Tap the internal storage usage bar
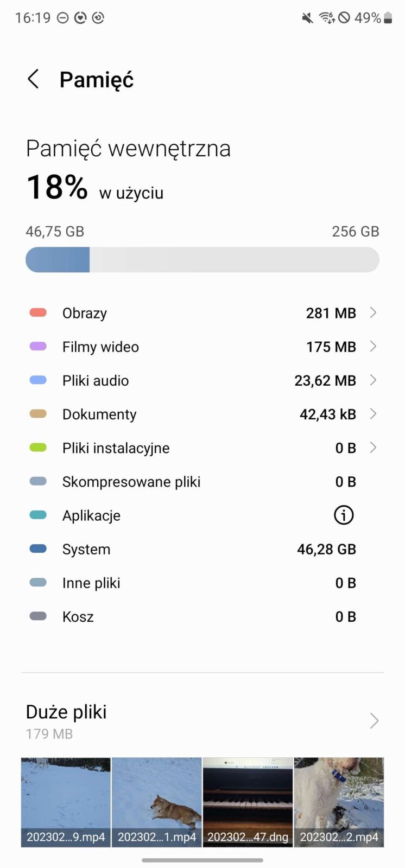The height and width of the screenshot is (868, 405). 202,260
